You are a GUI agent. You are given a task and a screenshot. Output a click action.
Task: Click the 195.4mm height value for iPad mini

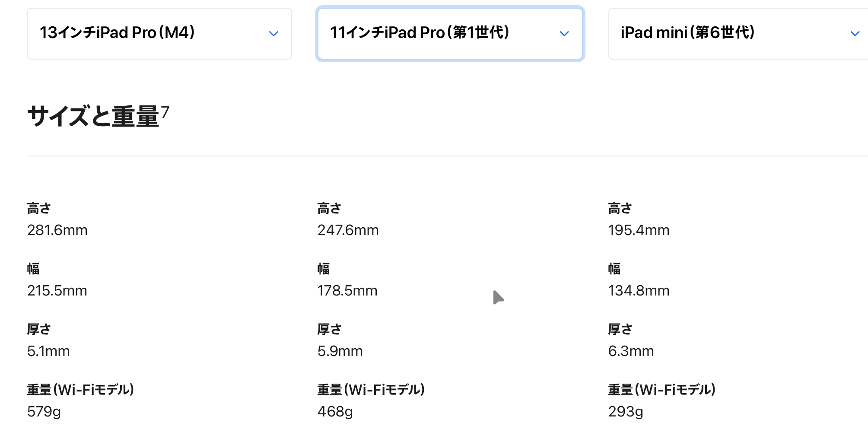(x=639, y=230)
